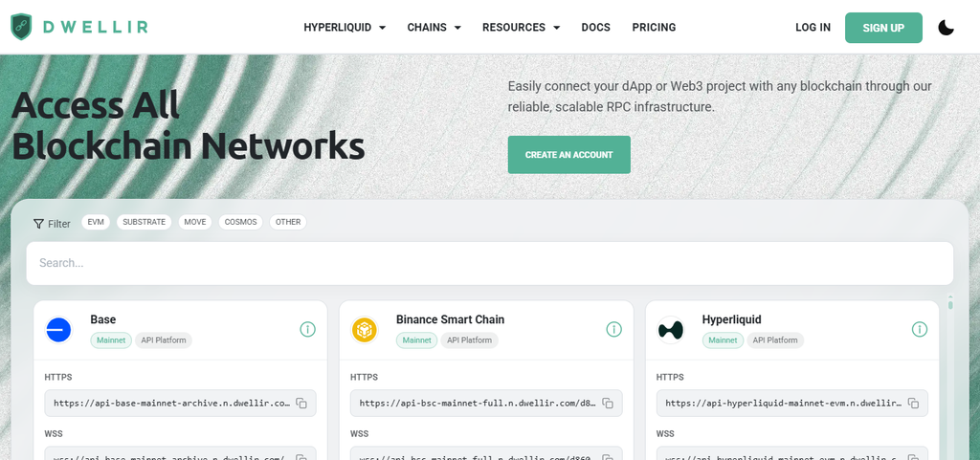Click the Base network logo
Image resolution: width=980 pixels, height=460 pixels.
click(x=58, y=330)
